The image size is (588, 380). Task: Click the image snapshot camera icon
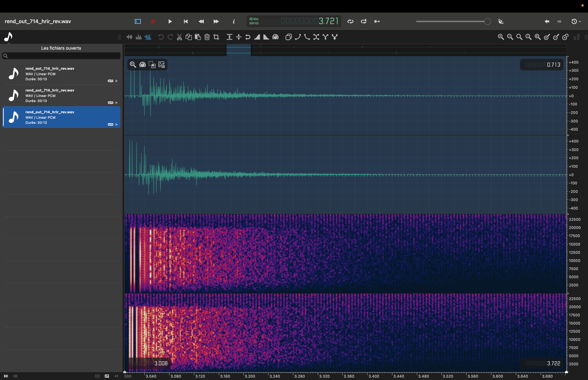[161, 65]
